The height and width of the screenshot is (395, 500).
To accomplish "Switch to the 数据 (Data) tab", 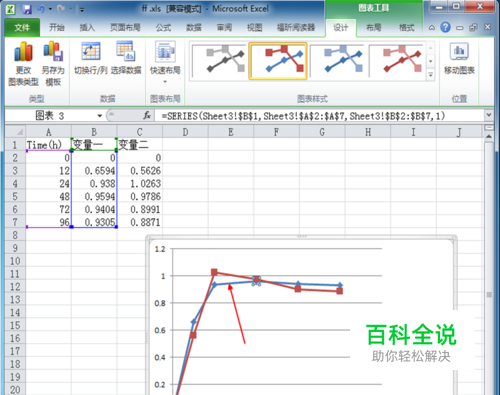I will (x=194, y=28).
